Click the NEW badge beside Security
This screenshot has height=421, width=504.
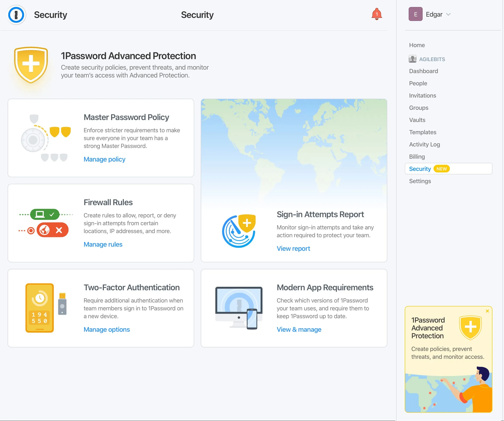[442, 169]
